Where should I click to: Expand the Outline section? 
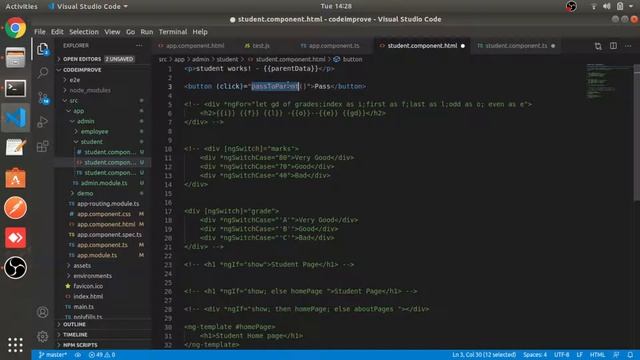(x=73, y=324)
